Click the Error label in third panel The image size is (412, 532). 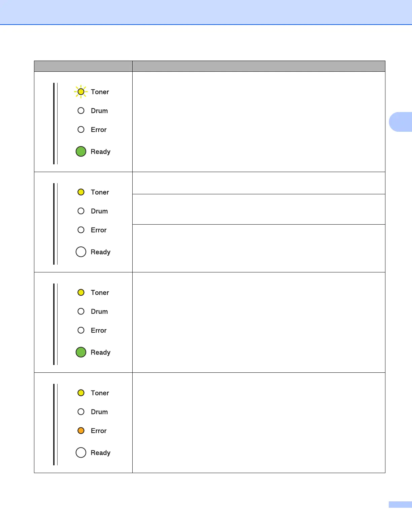[x=99, y=330]
